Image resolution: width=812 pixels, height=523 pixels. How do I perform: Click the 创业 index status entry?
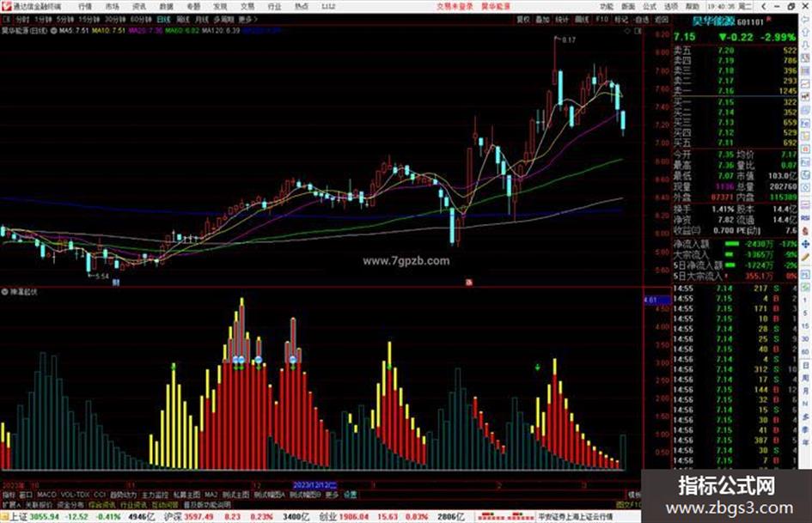coord(391,516)
